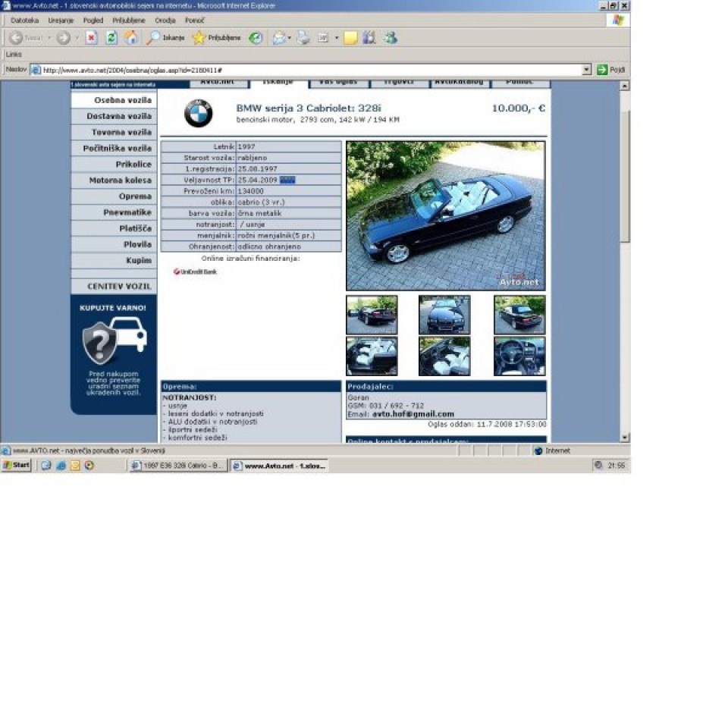Open Iskanje search pane
This screenshot has height=728, width=728.
pyautogui.click(x=165, y=38)
